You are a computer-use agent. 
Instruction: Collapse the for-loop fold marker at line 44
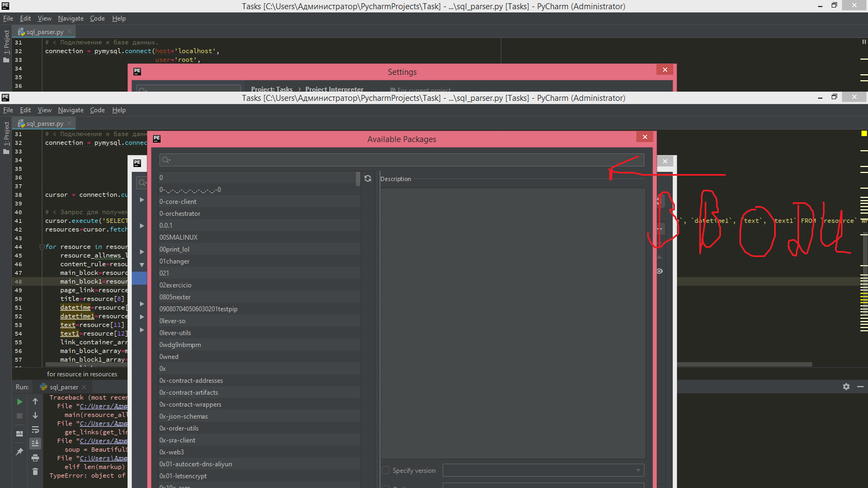(42, 247)
